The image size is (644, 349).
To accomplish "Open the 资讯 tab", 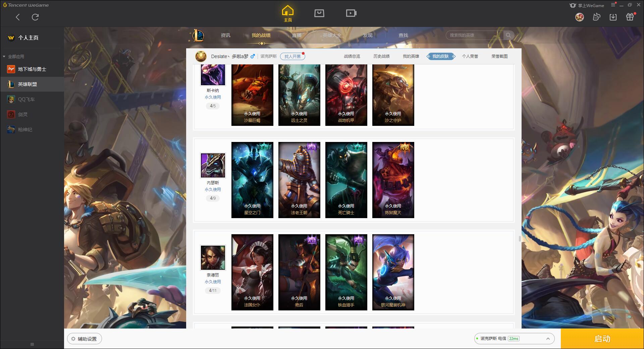I will coord(225,35).
